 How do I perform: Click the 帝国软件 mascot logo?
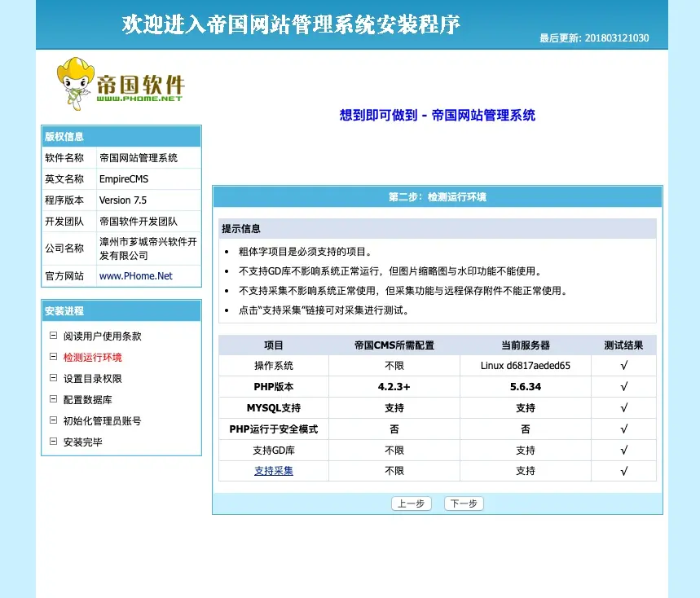121,84
